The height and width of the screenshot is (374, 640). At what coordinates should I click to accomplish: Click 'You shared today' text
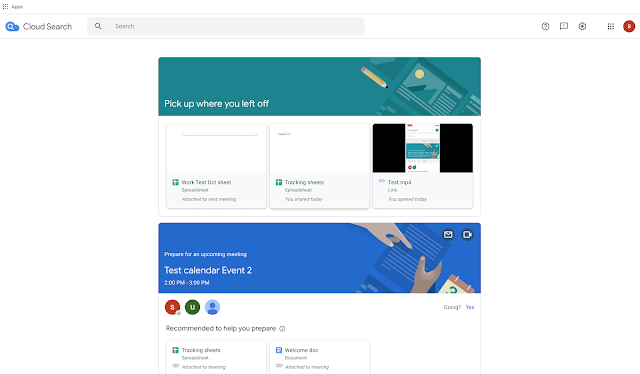tap(304, 199)
